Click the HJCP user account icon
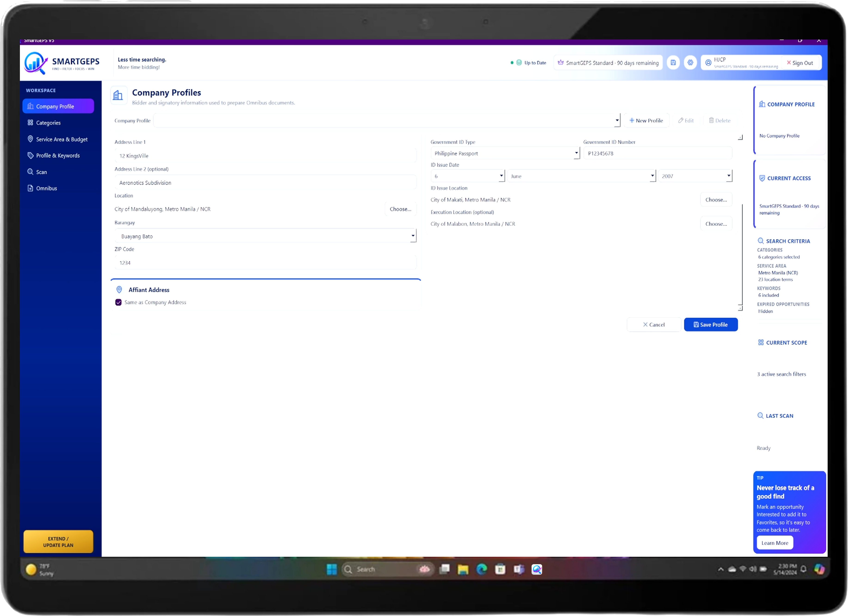The width and height of the screenshot is (848, 616). tap(708, 63)
